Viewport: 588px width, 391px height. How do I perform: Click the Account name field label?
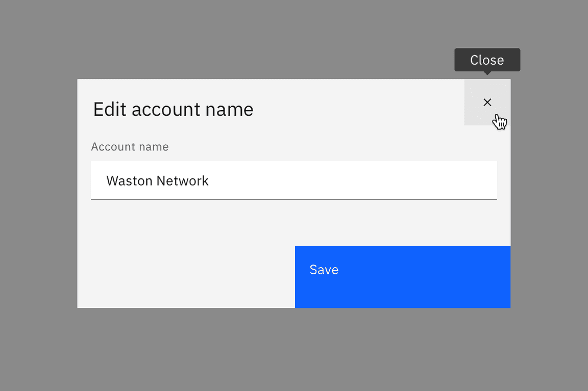point(130,147)
